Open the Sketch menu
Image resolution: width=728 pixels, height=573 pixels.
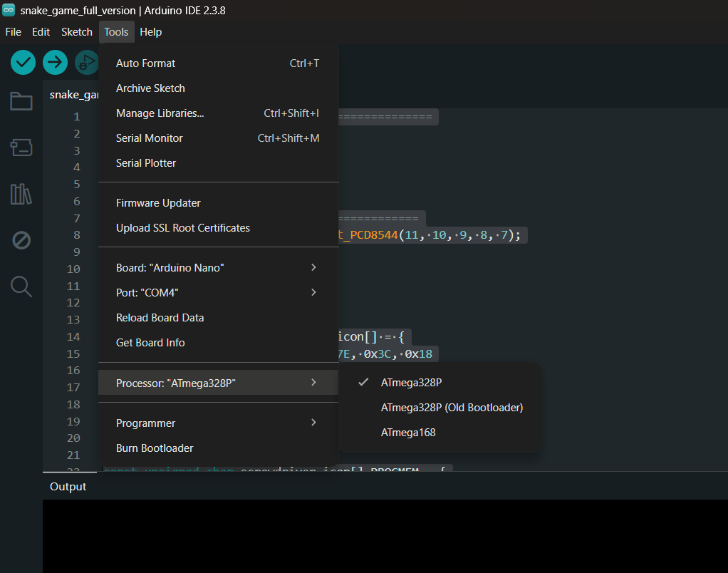[x=77, y=32]
